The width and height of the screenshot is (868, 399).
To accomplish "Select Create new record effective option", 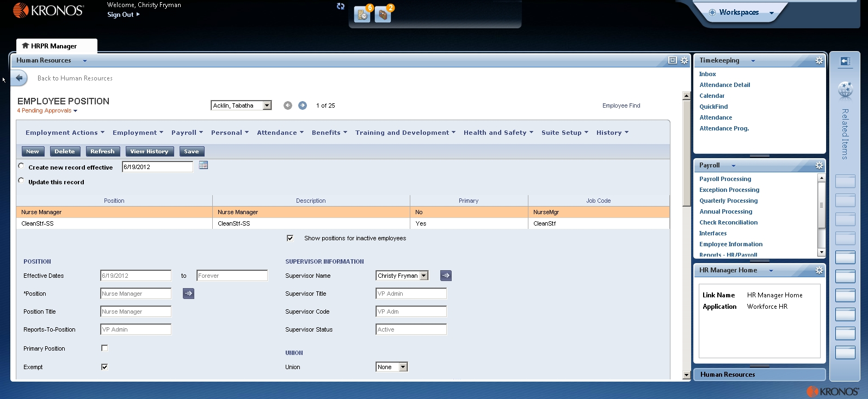I will [x=21, y=166].
